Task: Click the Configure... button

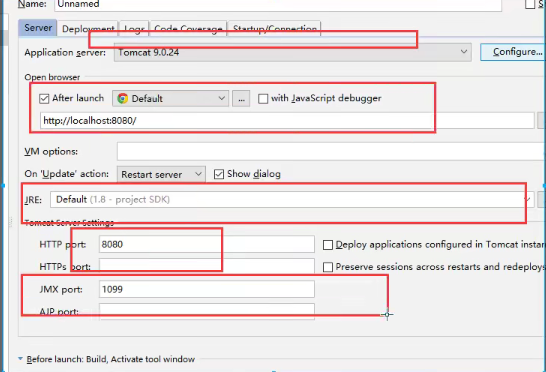Action: pyautogui.click(x=513, y=52)
